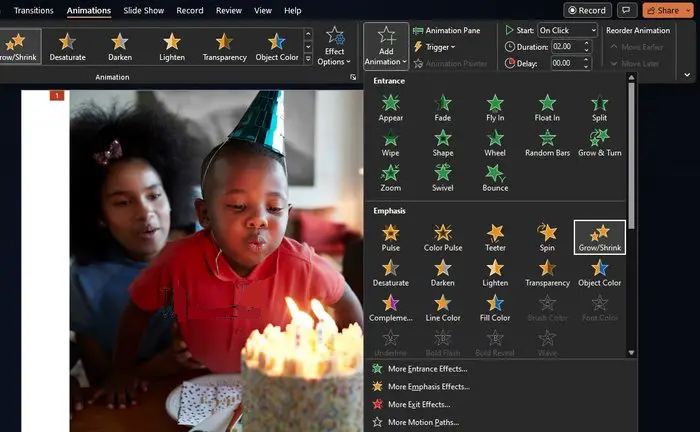Viewport: 700px width, 432px height.
Task: Switch to the Slide Show tab
Action: 144,10
